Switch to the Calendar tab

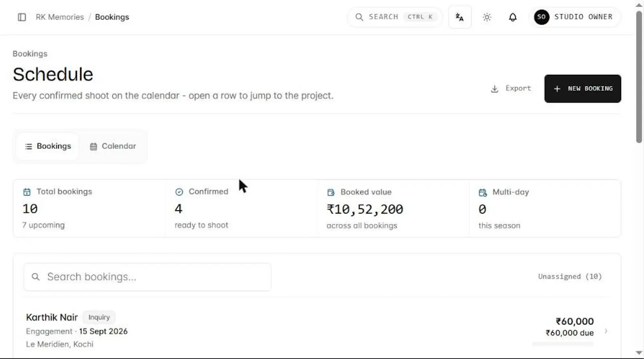[113, 146]
